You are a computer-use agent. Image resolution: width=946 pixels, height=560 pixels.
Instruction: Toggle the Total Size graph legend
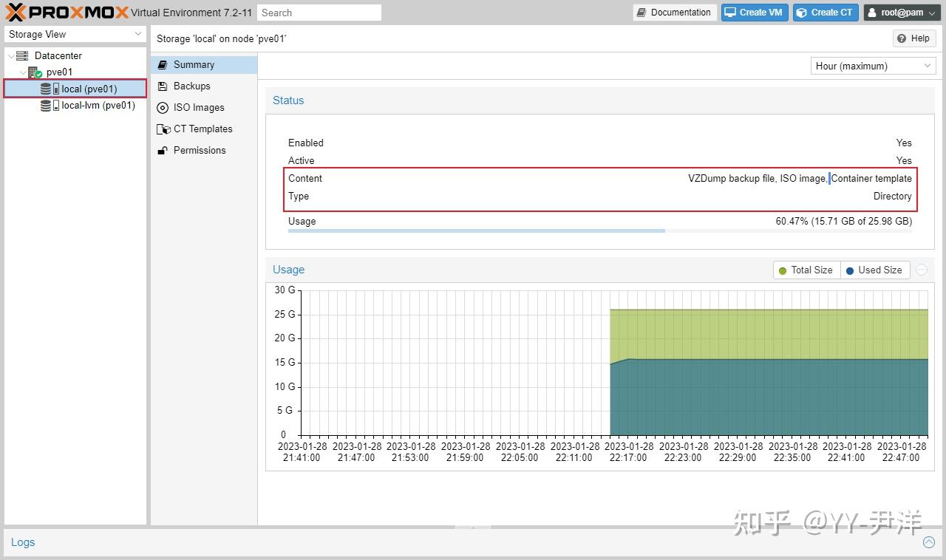806,270
